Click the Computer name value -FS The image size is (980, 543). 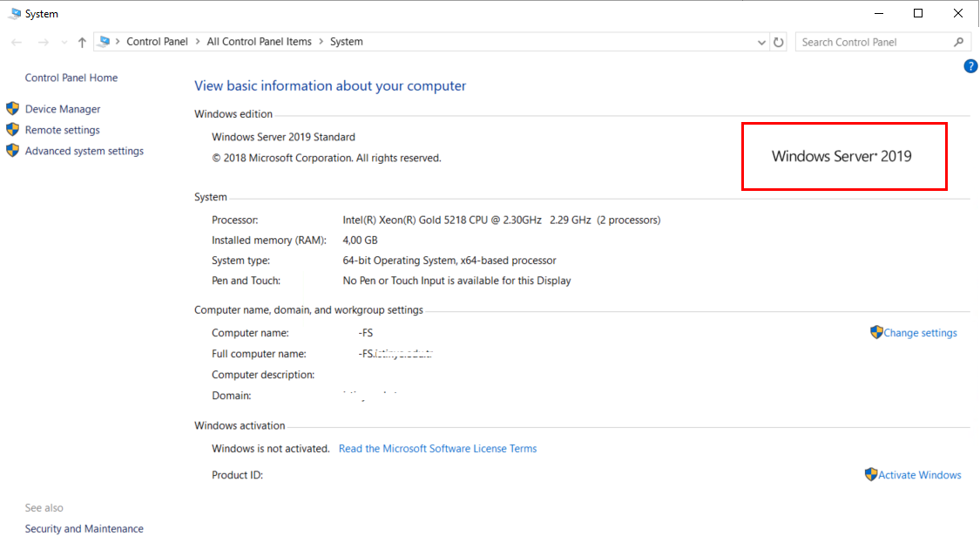[366, 333]
